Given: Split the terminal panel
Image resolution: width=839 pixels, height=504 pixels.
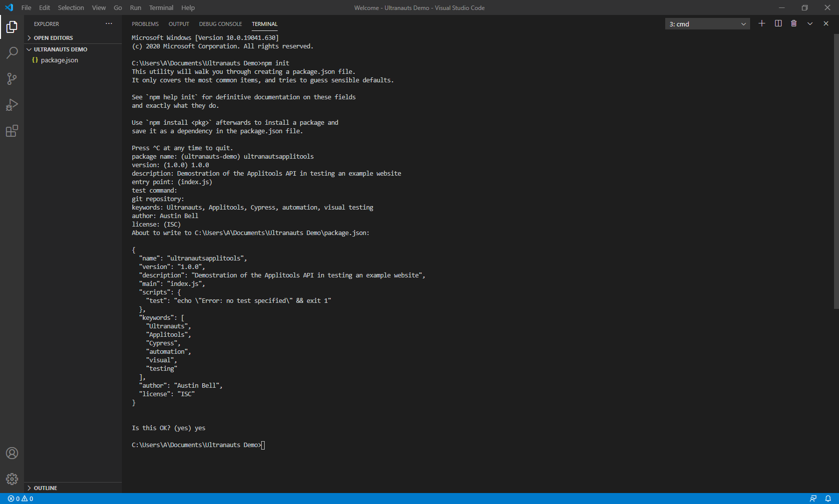Looking at the screenshot, I should (x=778, y=23).
